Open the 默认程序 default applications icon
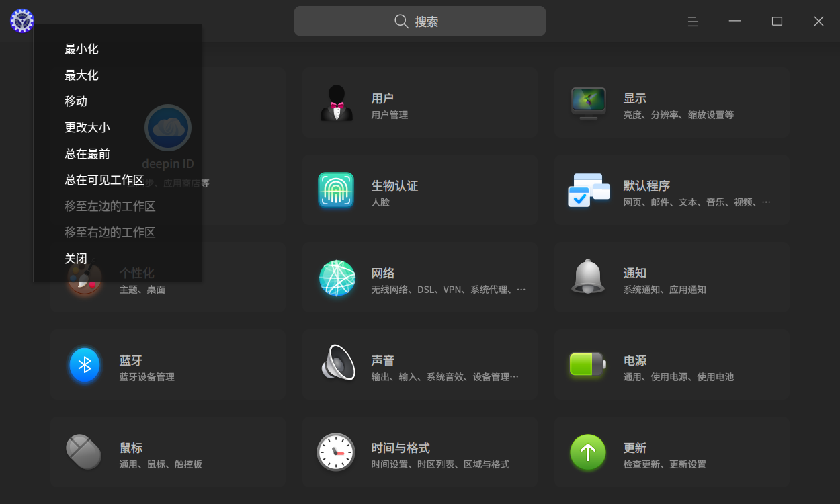 [588, 190]
